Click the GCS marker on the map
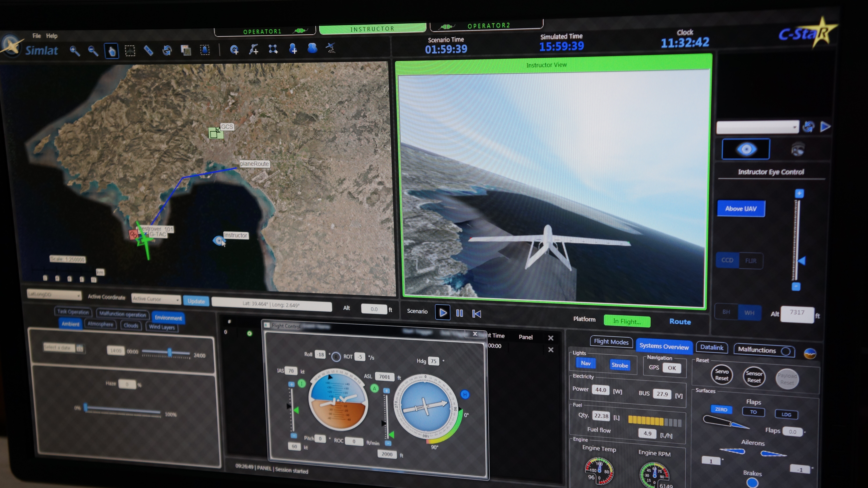 pos(216,133)
